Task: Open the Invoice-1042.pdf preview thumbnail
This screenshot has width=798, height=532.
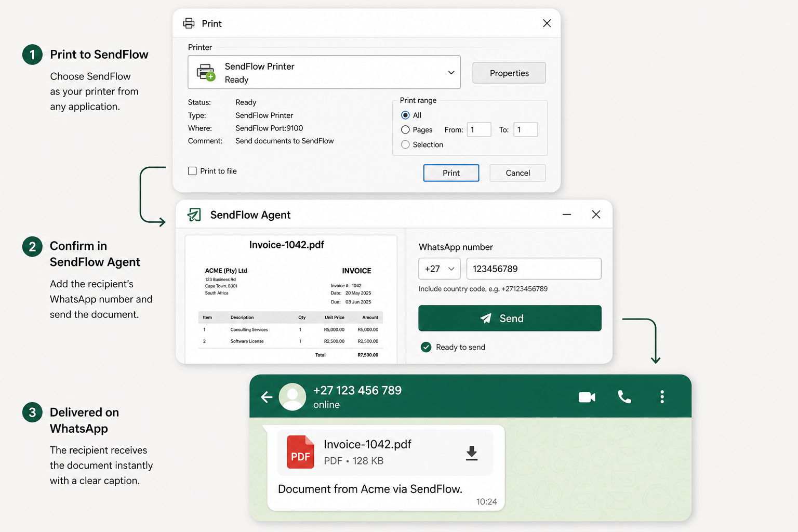Action: click(291, 300)
